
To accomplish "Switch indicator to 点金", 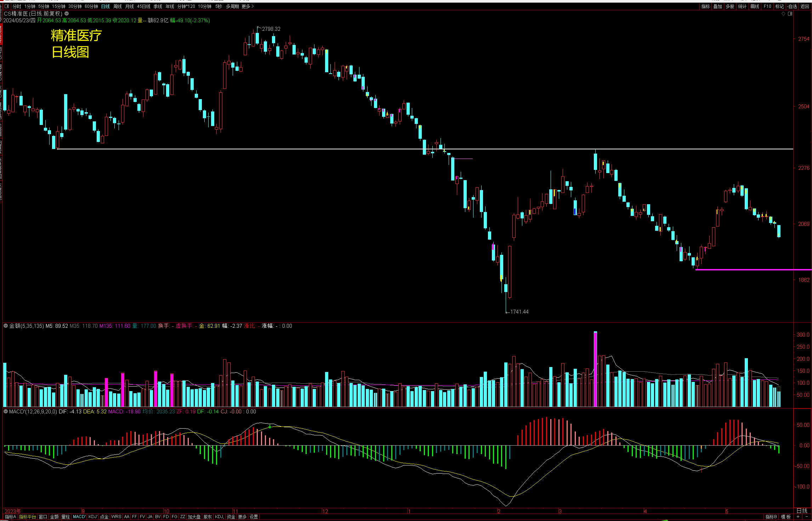I will 104,517.
